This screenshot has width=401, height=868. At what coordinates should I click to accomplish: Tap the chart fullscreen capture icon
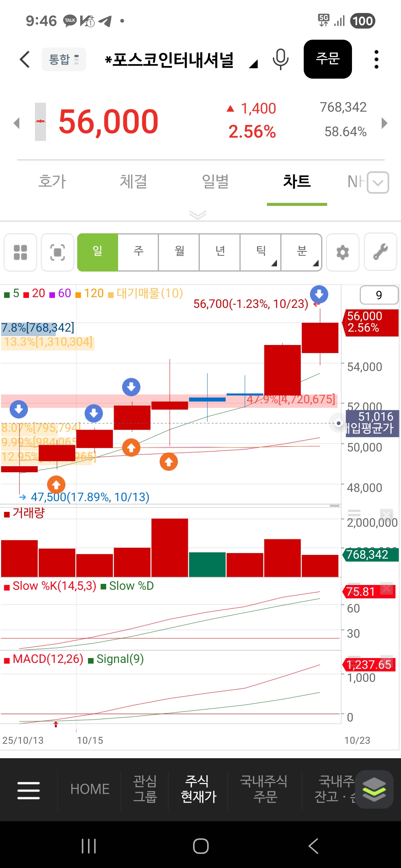click(58, 252)
